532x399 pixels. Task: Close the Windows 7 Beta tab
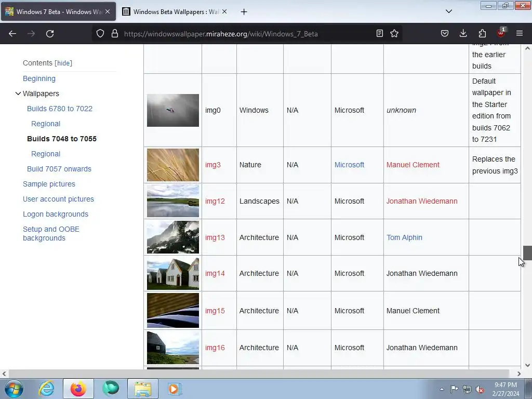108,11
